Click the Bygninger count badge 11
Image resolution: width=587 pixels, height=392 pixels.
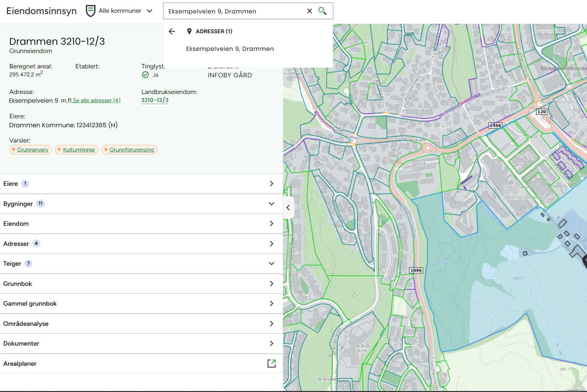pyautogui.click(x=40, y=204)
